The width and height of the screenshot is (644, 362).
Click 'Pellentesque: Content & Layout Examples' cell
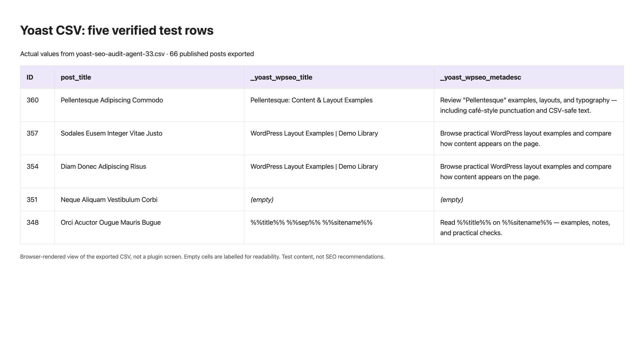click(x=339, y=105)
